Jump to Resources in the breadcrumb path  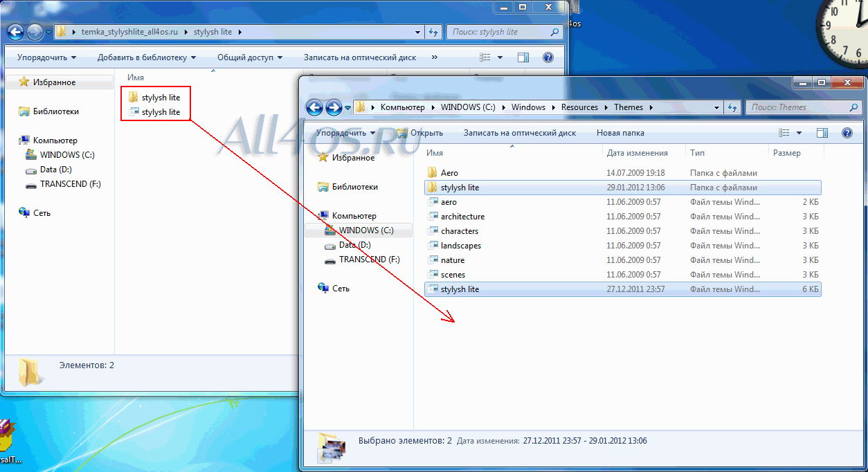[579, 107]
